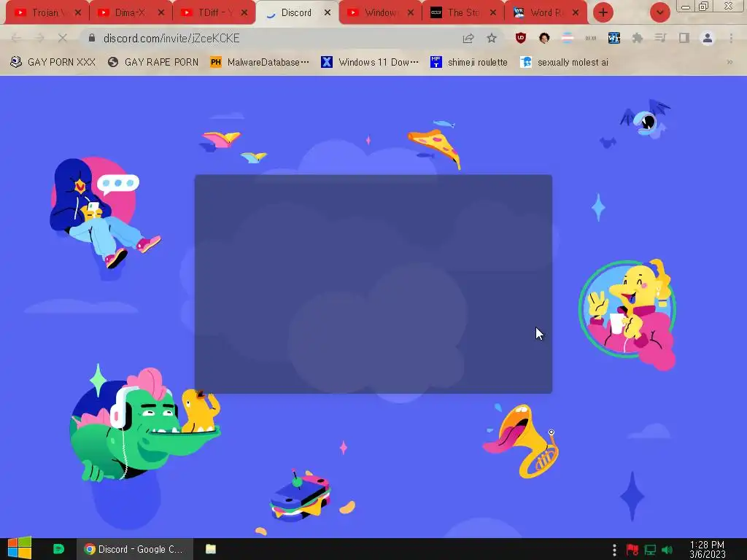View site information via the lock icon
The height and width of the screenshot is (560, 747).
[x=92, y=38]
